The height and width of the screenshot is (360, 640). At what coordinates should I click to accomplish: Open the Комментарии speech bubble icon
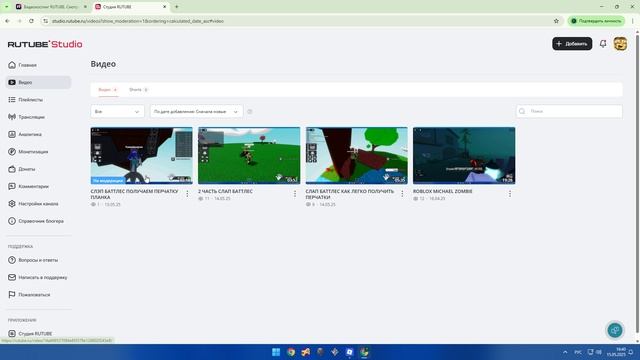[12, 187]
